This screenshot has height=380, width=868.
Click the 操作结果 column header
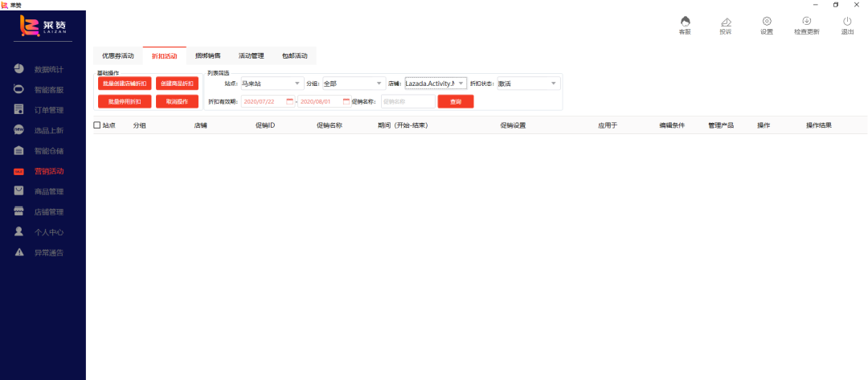tap(819, 125)
